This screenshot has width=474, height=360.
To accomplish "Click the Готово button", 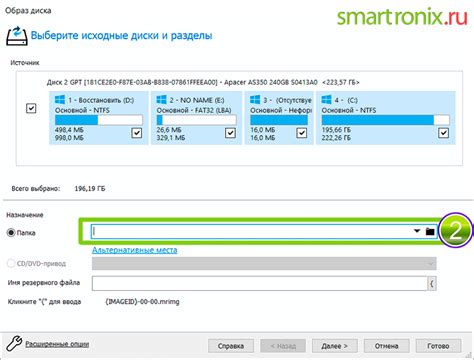I will pos(438,346).
